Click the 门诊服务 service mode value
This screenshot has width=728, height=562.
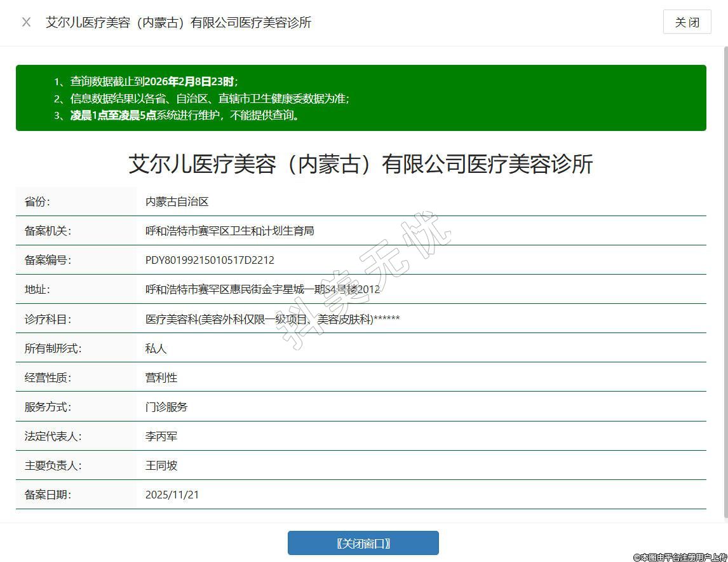166,407
